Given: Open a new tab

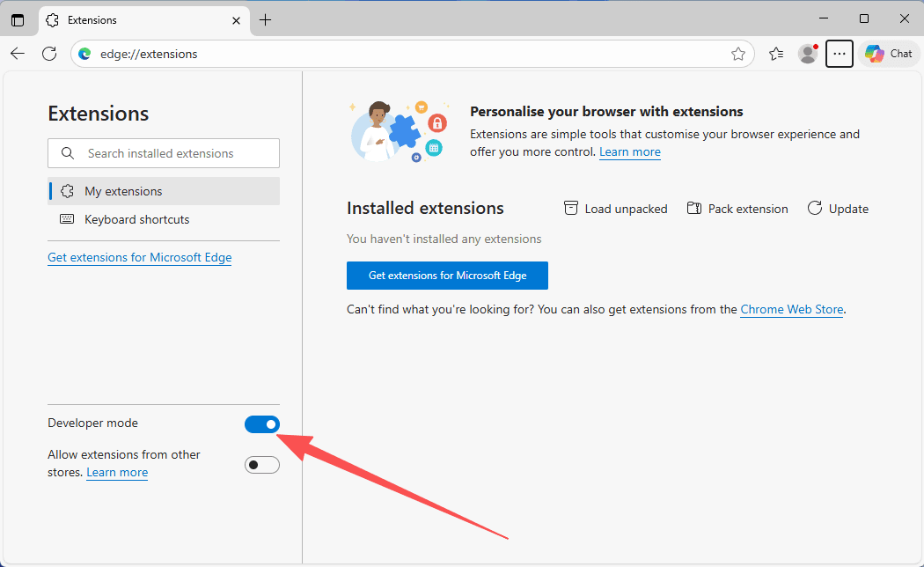Looking at the screenshot, I should 265,19.
